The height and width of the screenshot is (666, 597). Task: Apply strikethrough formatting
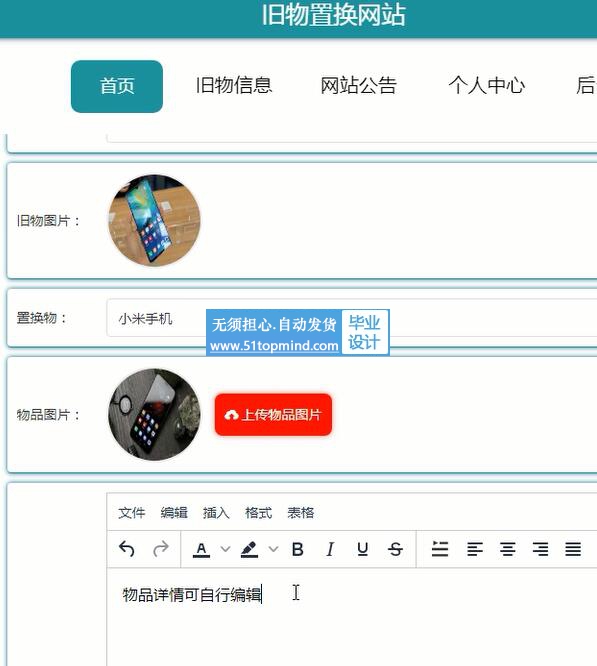point(395,549)
